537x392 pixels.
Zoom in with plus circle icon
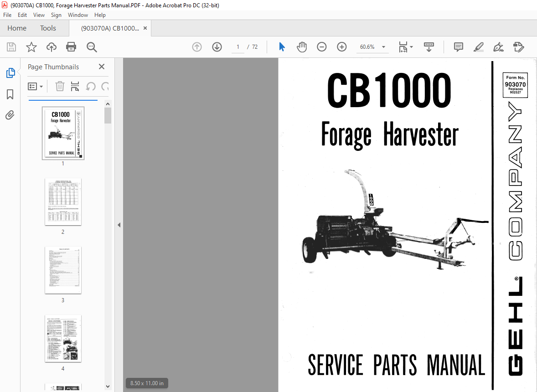pyautogui.click(x=342, y=47)
